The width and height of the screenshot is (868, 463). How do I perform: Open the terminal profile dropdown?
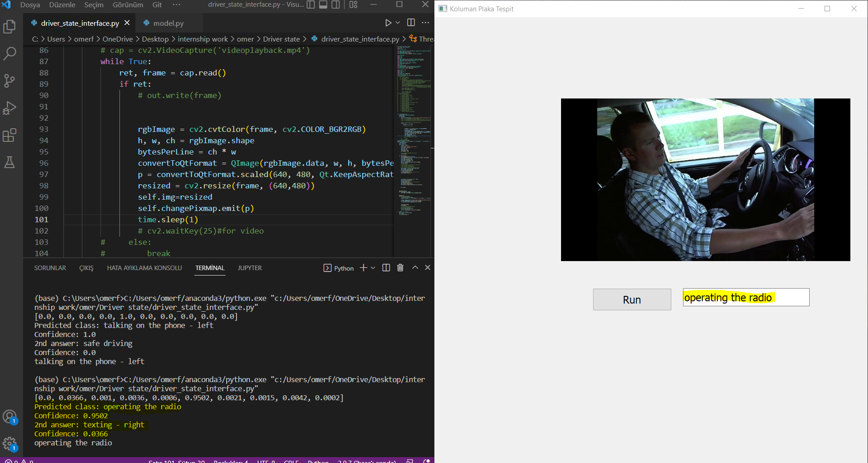[373, 267]
